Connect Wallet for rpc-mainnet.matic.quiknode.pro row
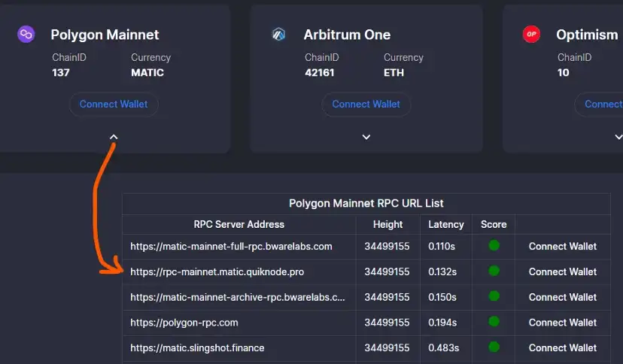Screen dimensions: 623x364 562,271
